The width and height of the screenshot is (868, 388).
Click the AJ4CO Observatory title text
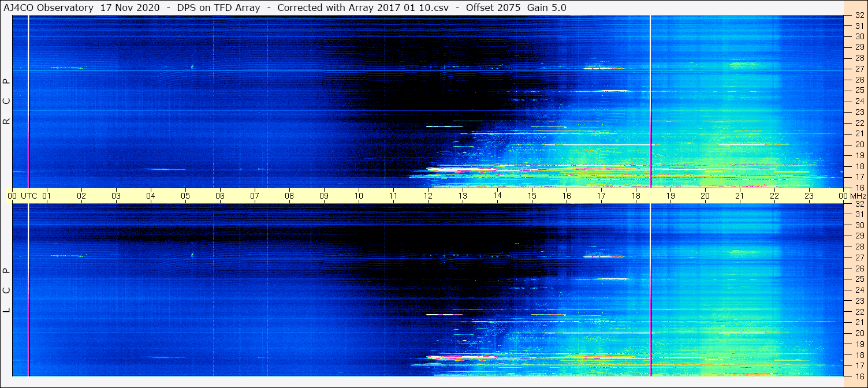(49, 8)
